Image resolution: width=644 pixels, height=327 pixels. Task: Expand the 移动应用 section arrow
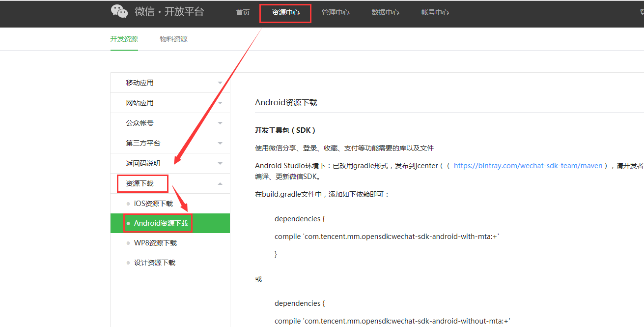click(220, 83)
